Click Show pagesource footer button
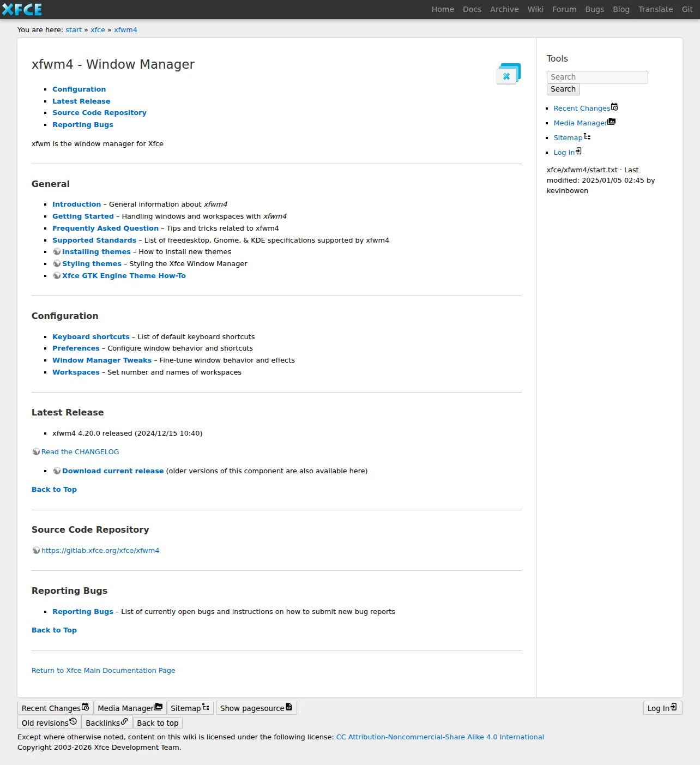This screenshot has height=765, width=700. click(256, 708)
